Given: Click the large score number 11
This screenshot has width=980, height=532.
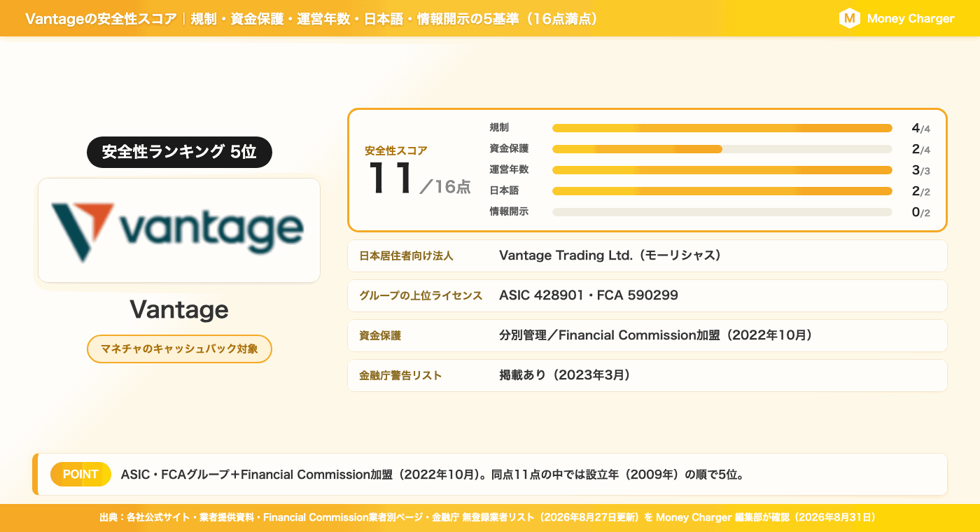Looking at the screenshot, I should (x=391, y=178).
